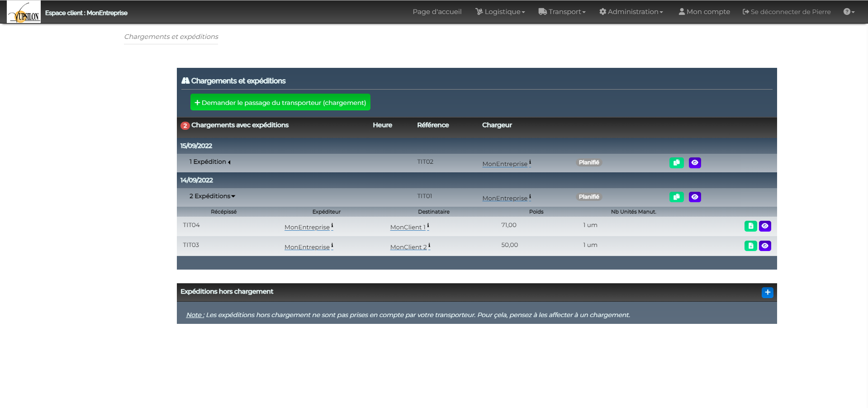
Task: Open Page d'accueil
Action: click(x=437, y=12)
